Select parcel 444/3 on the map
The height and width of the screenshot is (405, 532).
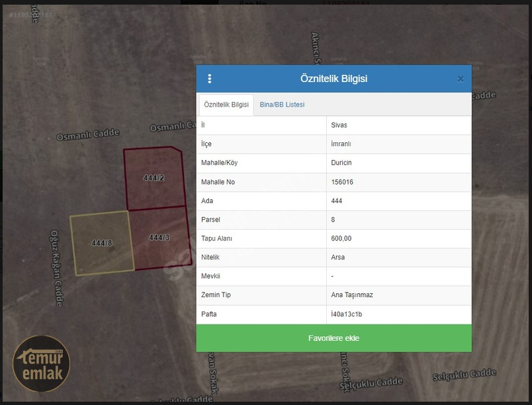pos(159,238)
